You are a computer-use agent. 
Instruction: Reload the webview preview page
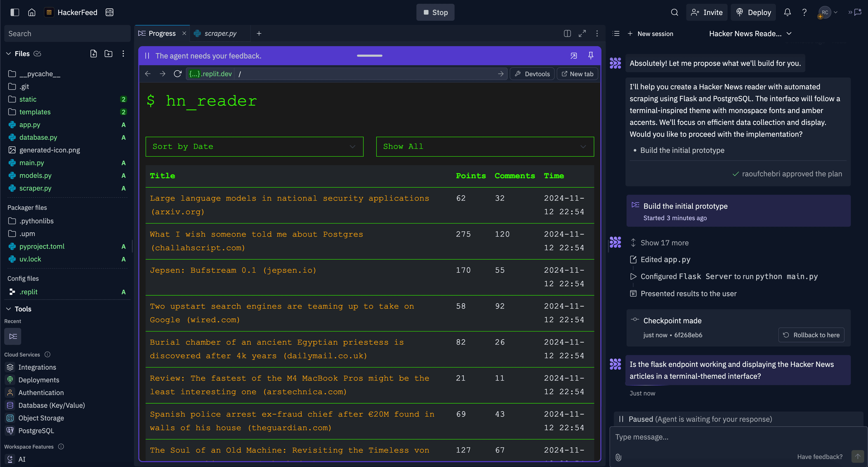click(x=178, y=74)
